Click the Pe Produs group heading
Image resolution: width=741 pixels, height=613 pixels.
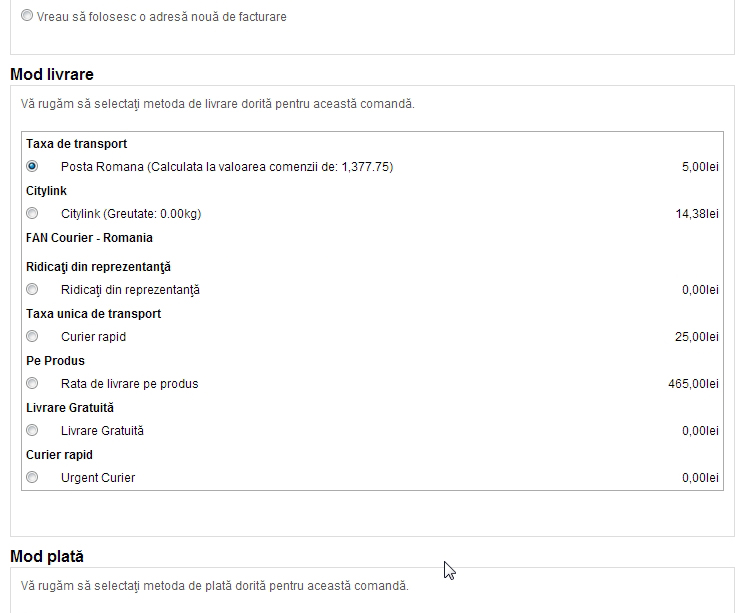click(55, 361)
